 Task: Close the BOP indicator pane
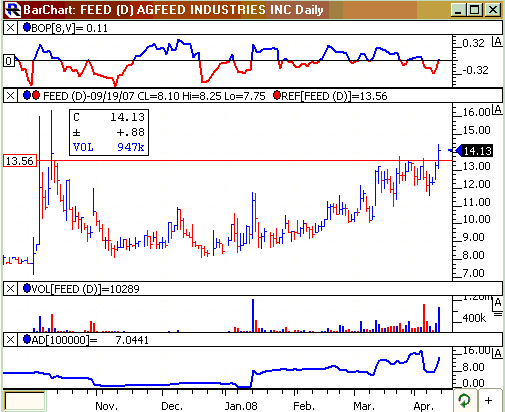click(x=10, y=28)
